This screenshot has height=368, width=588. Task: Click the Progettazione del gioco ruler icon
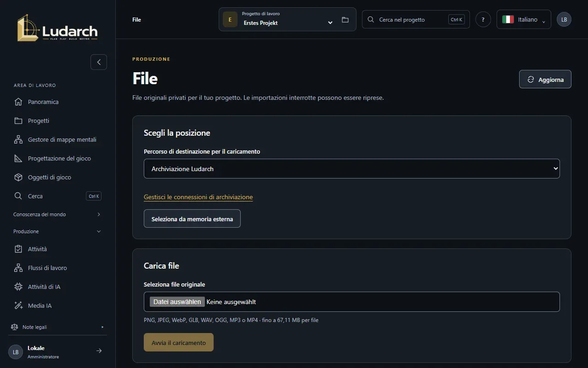click(18, 158)
